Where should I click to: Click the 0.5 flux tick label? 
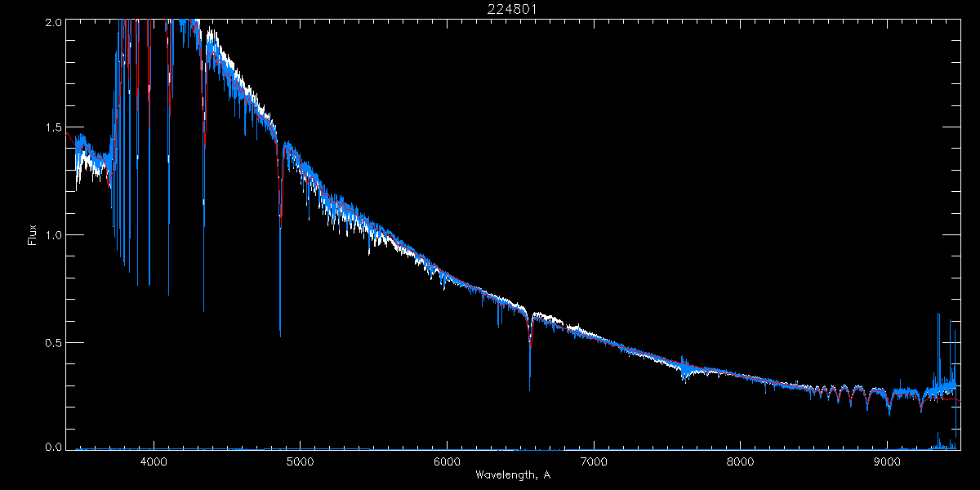click(x=54, y=342)
